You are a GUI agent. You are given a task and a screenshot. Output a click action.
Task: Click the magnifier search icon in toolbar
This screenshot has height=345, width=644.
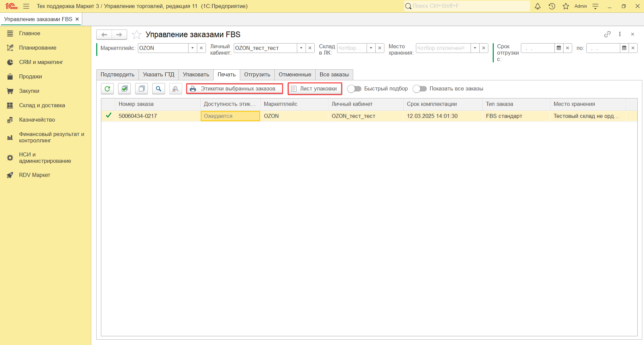pyautogui.click(x=159, y=89)
